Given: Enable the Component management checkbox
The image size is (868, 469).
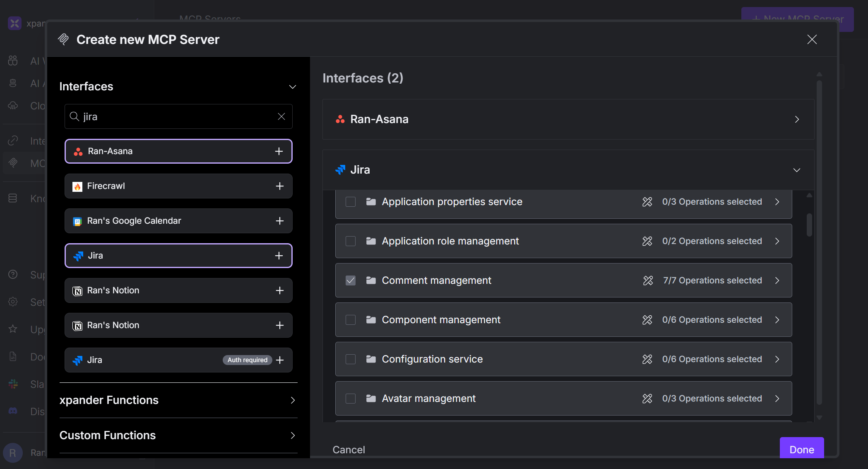Looking at the screenshot, I should tap(351, 320).
